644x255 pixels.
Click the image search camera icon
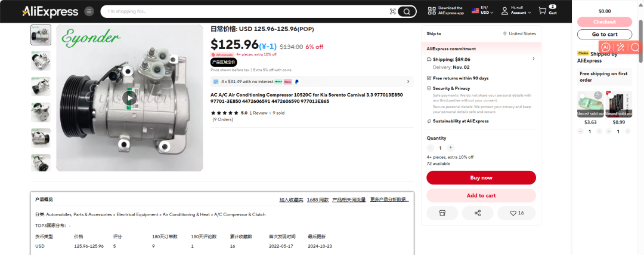[392, 11]
